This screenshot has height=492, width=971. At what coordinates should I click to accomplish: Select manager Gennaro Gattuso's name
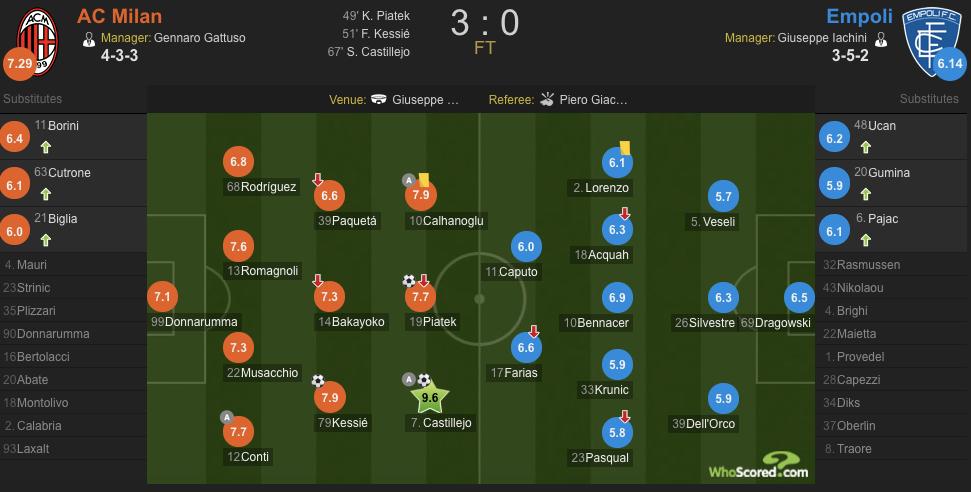(199, 38)
